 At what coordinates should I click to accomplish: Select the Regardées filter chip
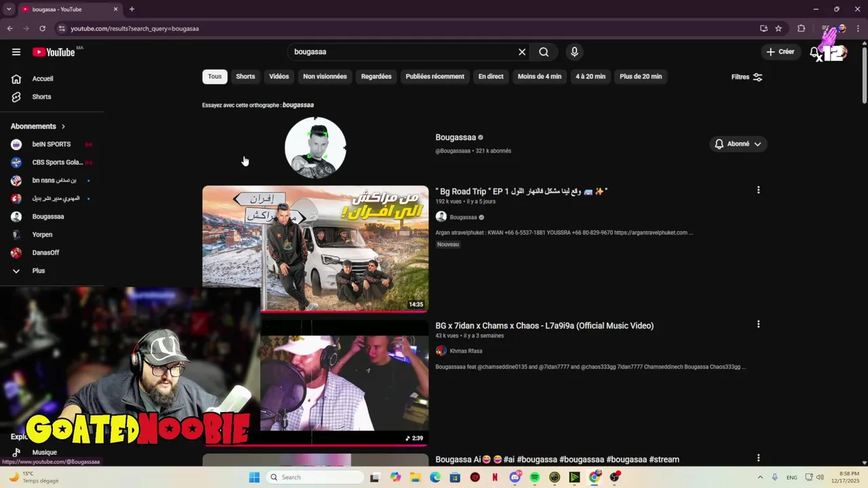[376, 77]
